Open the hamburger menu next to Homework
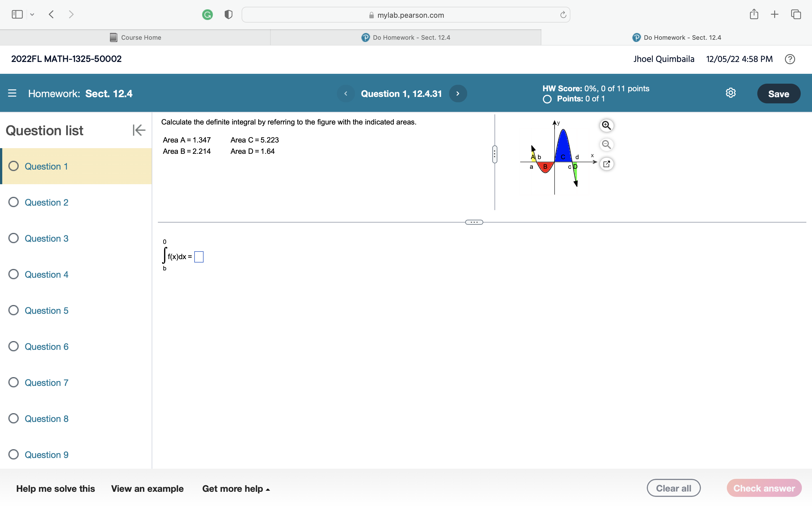812x507 pixels. click(12, 93)
